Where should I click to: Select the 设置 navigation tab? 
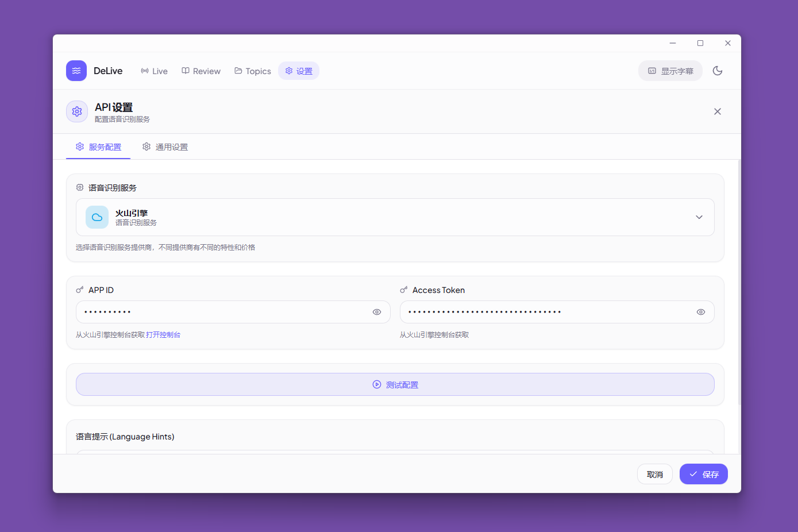[299, 71]
